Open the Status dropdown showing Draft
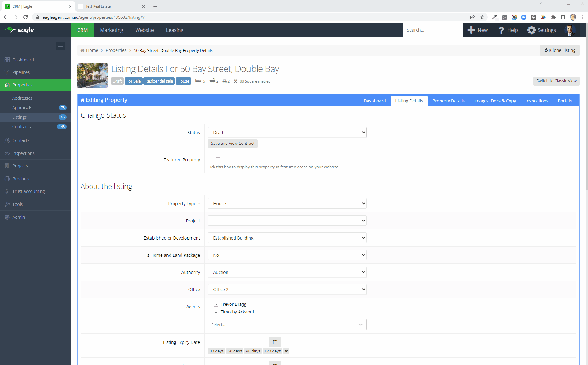This screenshot has height=365, width=588. [287, 133]
